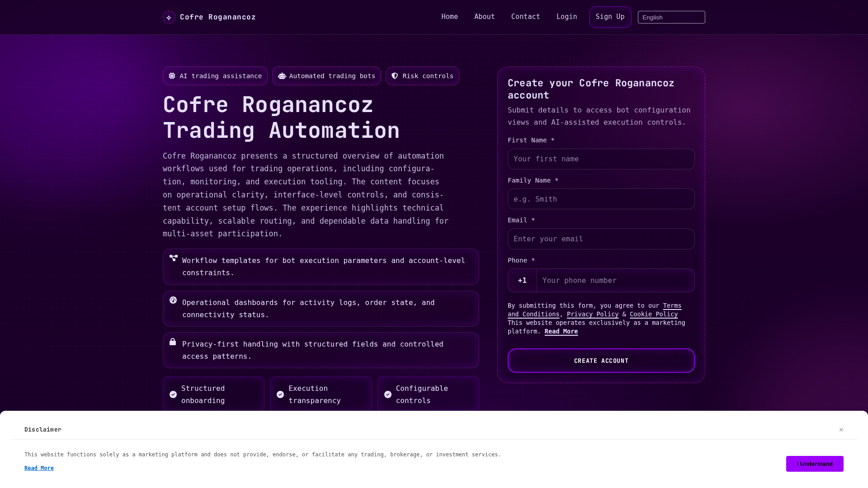The width and height of the screenshot is (868, 488).
Task: Click the Execution transparency card text
Action: coord(315,394)
